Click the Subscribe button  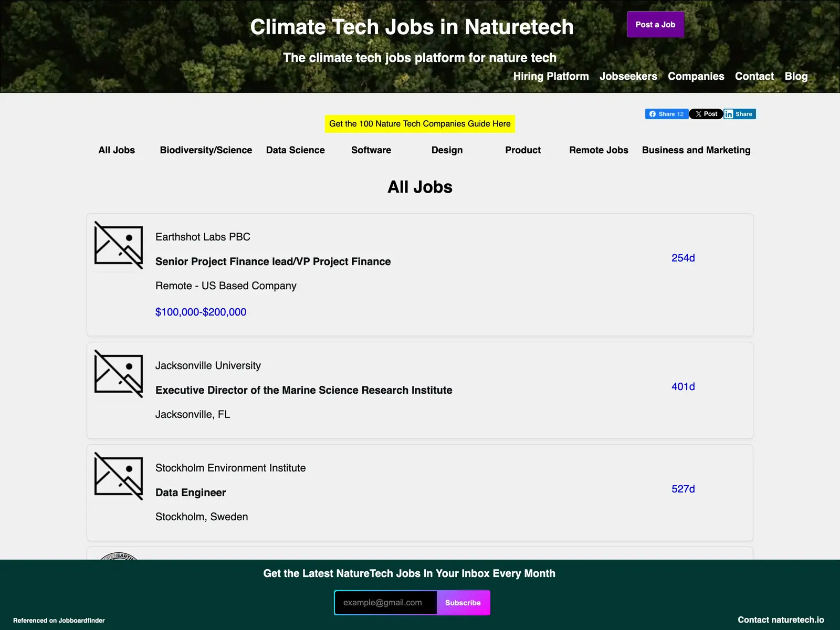point(463,603)
